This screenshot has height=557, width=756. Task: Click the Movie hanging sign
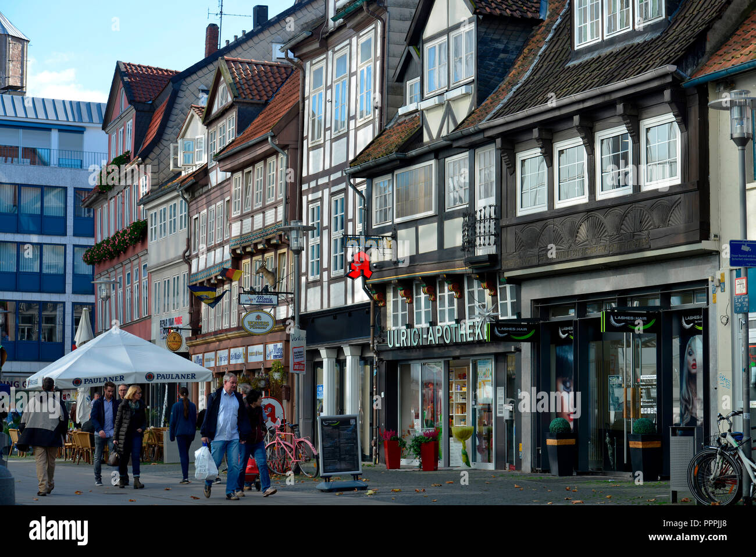[258, 299]
